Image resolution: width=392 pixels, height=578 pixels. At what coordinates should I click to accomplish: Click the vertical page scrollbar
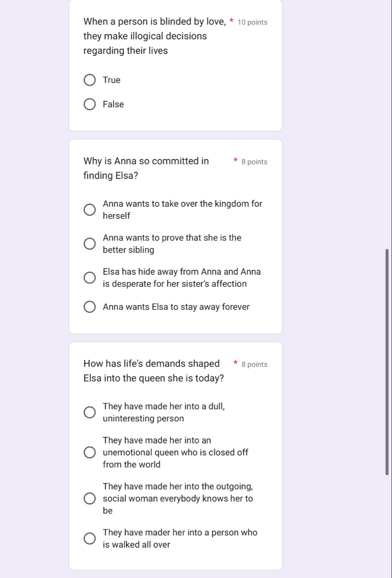coord(387,362)
